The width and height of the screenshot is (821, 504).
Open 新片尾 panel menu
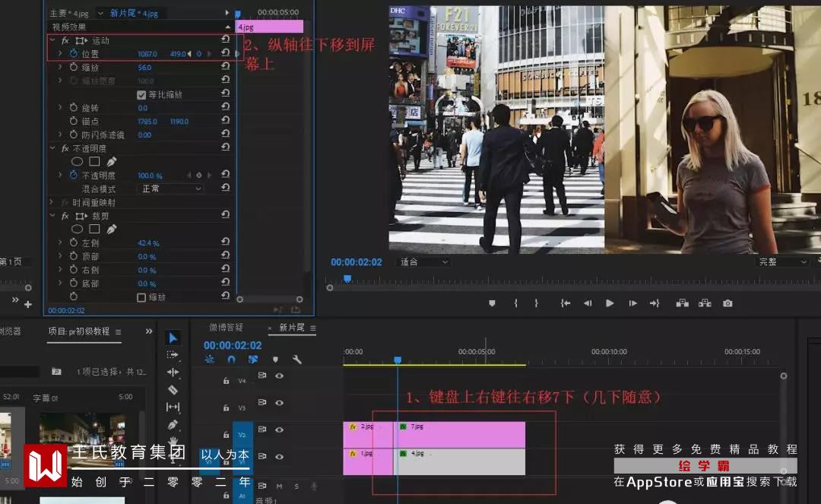click(312, 328)
